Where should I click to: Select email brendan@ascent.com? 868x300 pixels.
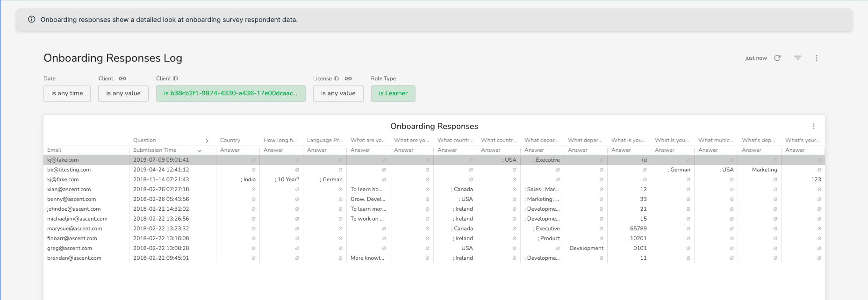[x=74, y=258]
